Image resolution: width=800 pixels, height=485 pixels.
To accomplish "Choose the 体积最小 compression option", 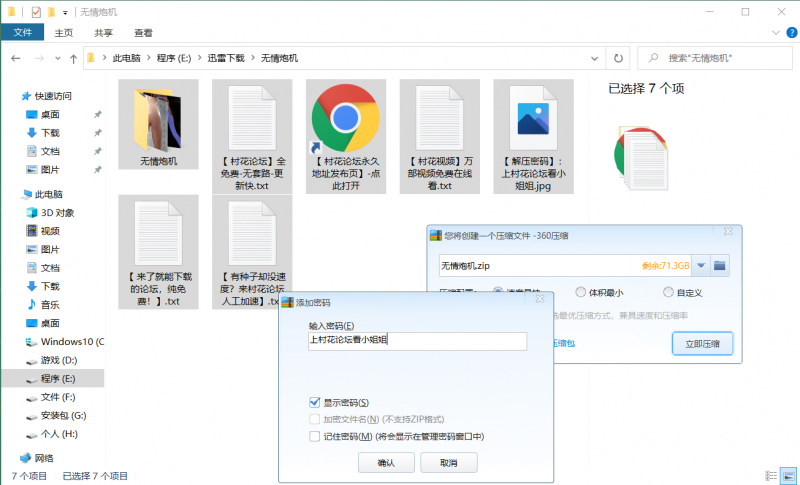I will [x=581, y=292].
